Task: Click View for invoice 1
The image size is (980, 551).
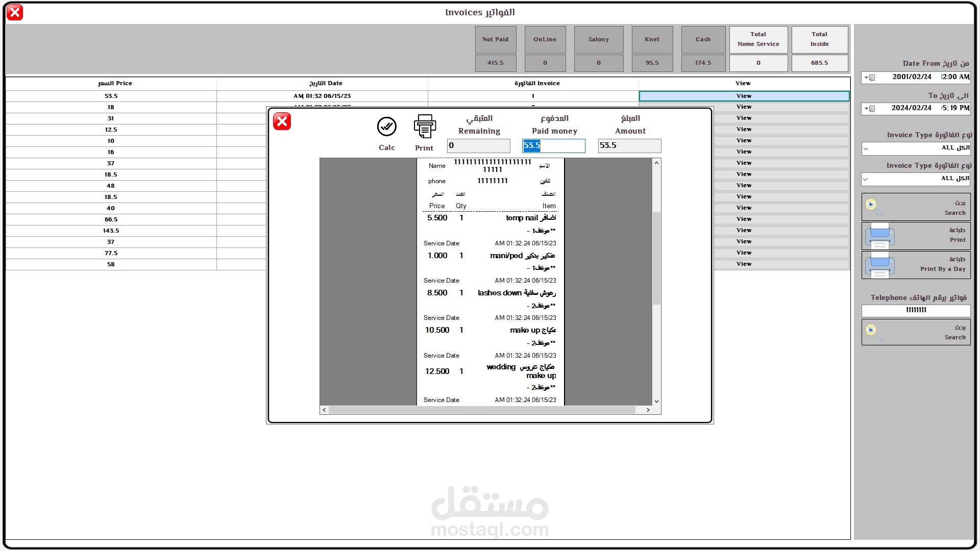Action: [744, 96]
